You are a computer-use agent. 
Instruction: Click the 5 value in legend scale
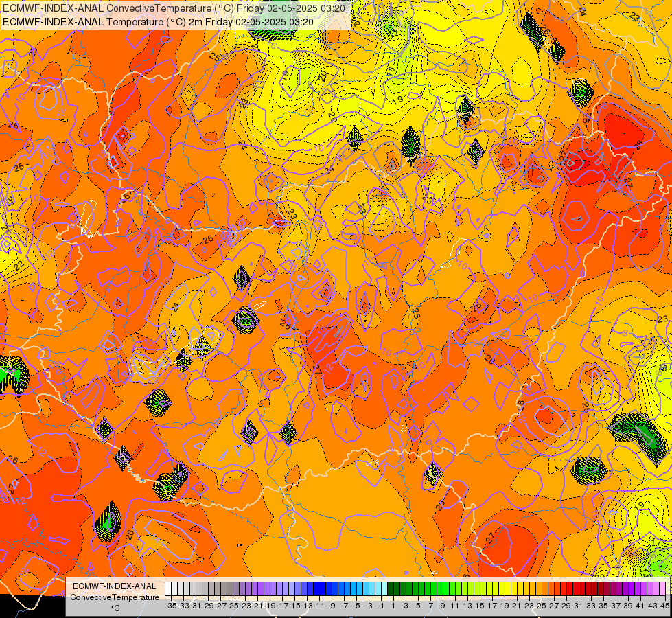point(418,606)
